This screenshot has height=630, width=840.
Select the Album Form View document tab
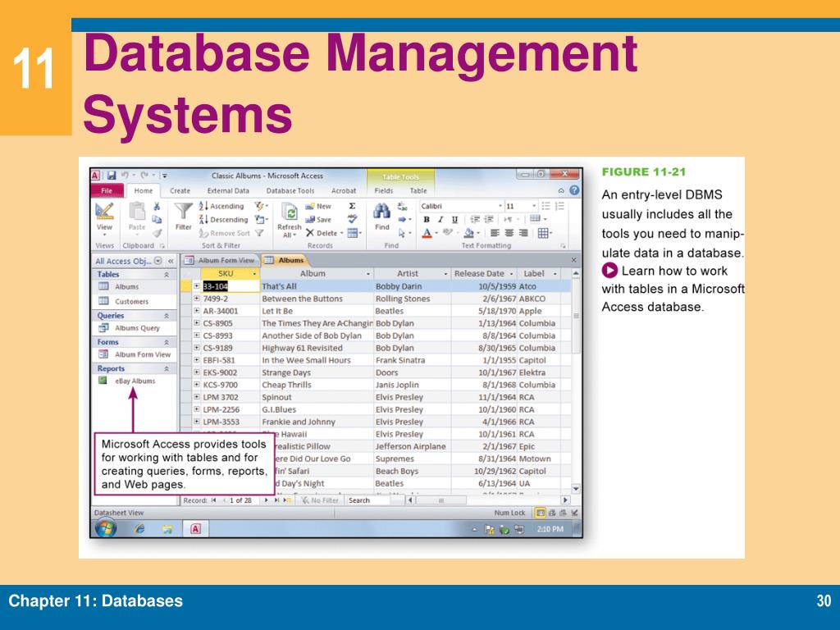pos(220,260)
